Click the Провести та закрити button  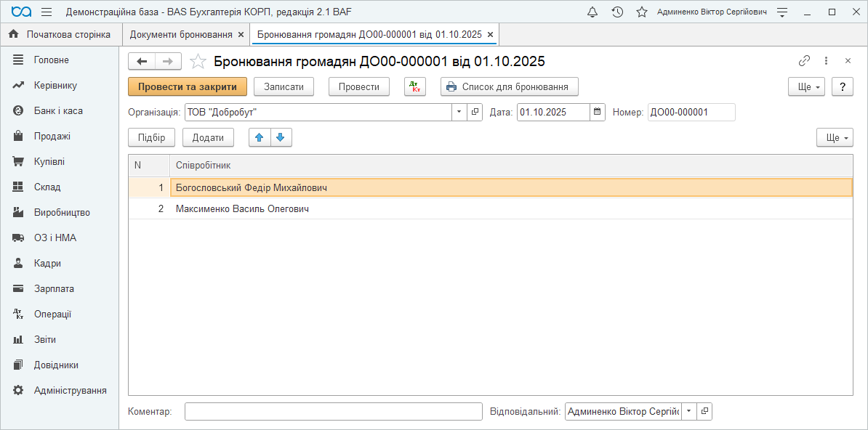coord(188,86)
